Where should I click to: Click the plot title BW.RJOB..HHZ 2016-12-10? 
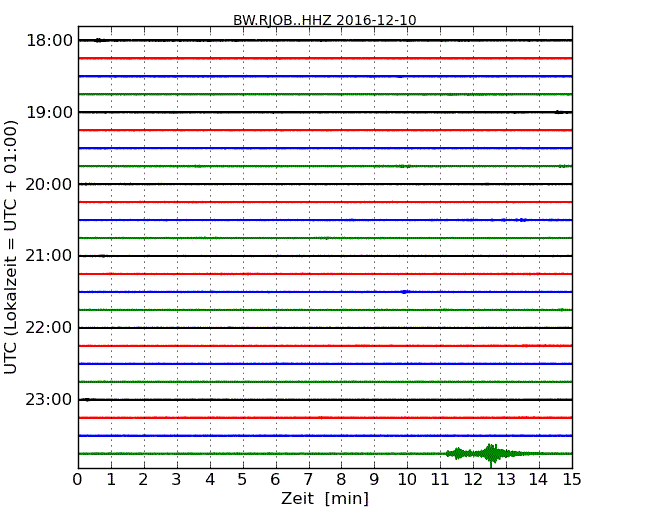coord(325,20)
